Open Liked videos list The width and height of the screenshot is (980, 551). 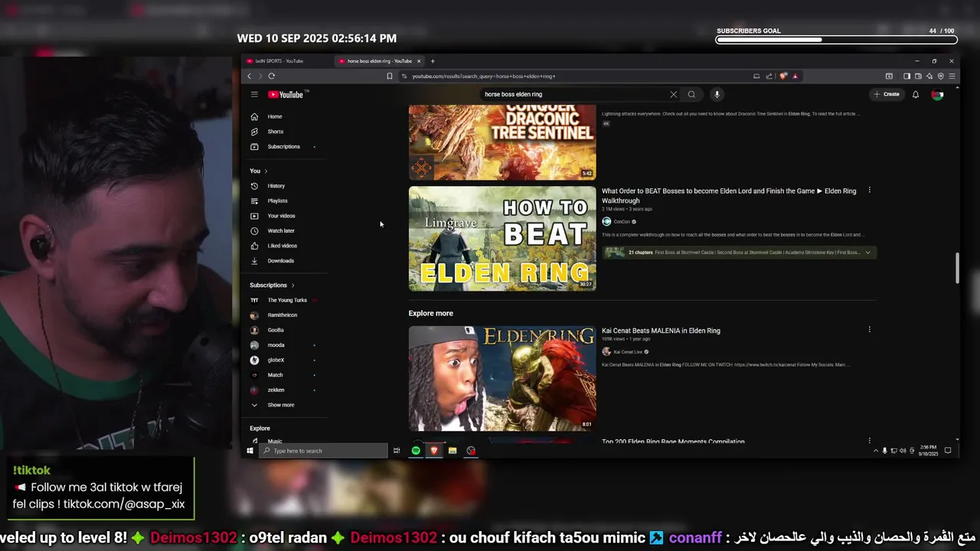pyautogui.click(x=283, y=246)
